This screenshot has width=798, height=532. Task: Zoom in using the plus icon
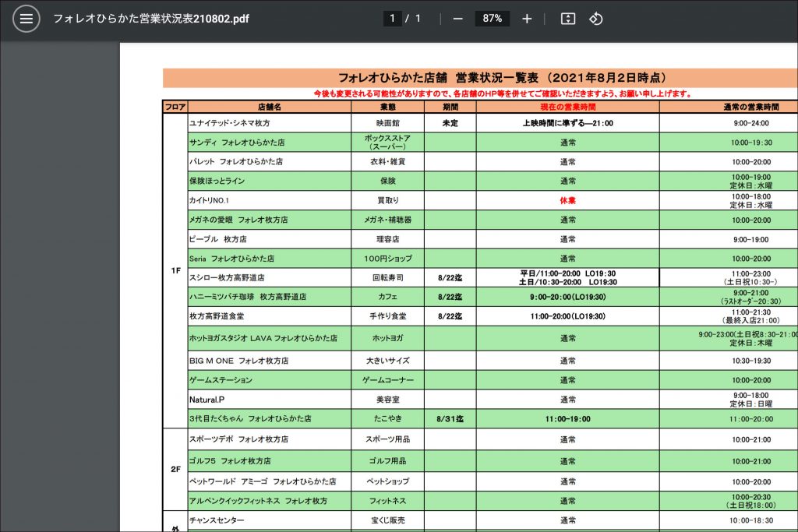tap(527, 19)
